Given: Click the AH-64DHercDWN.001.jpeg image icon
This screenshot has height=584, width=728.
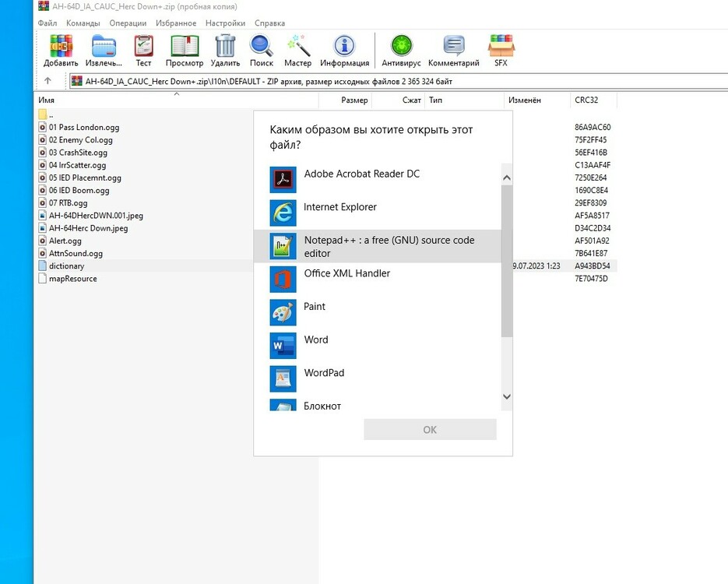Looking at the screenshot, I should pyautogui.click(x=43, y=215).
